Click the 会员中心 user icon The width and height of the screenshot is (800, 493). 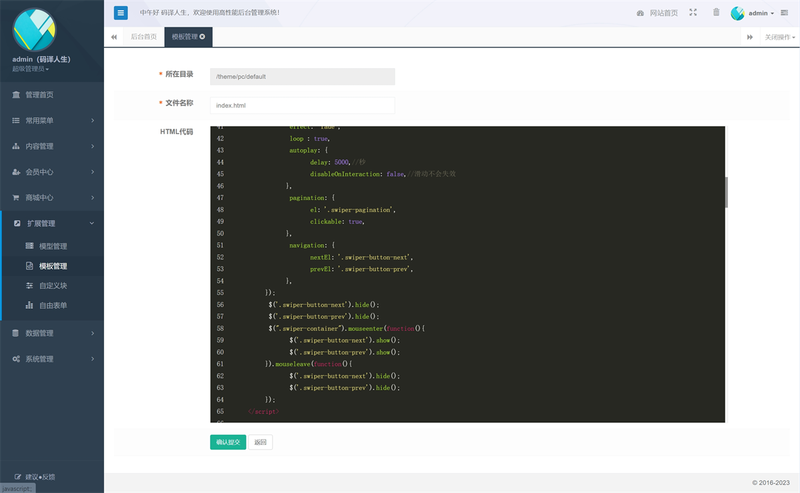(16, 172)
